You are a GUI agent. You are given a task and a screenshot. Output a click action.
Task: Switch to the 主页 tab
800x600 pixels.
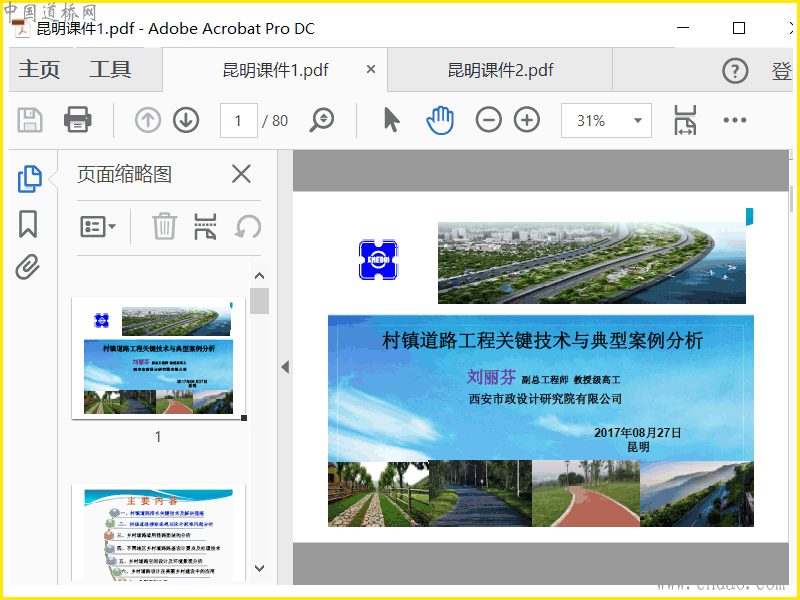pos(39,69)
